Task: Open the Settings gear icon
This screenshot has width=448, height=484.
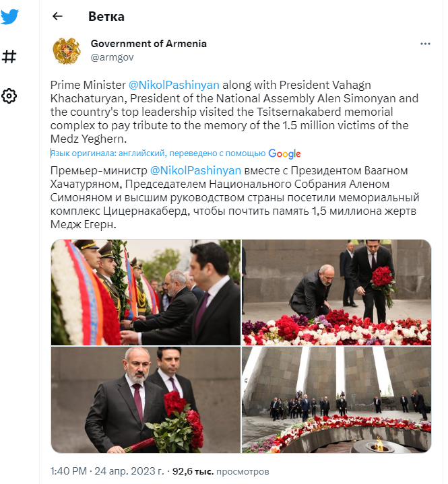Action: 9,96
